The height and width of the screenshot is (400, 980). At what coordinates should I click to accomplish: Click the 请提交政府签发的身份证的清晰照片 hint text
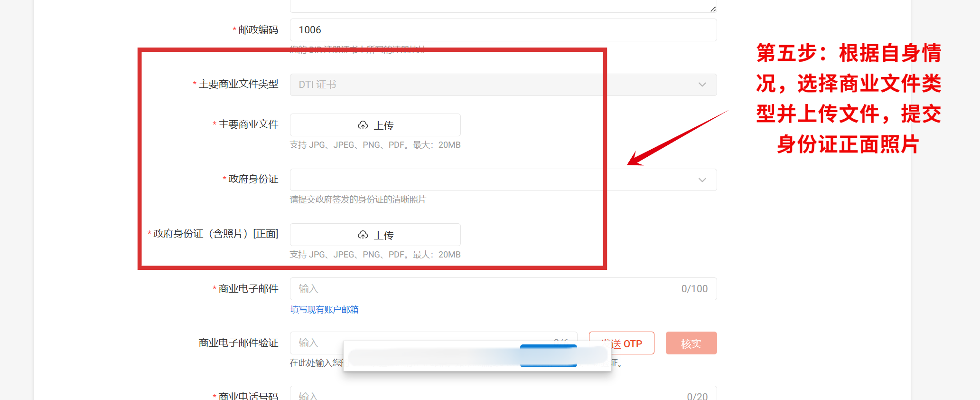358,200
